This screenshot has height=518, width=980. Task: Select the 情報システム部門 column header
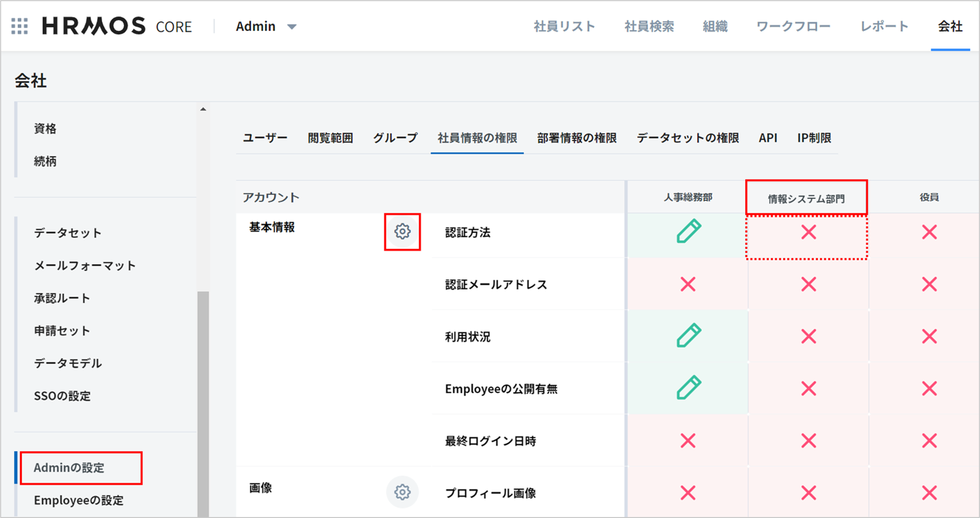[x=806, y=199]
